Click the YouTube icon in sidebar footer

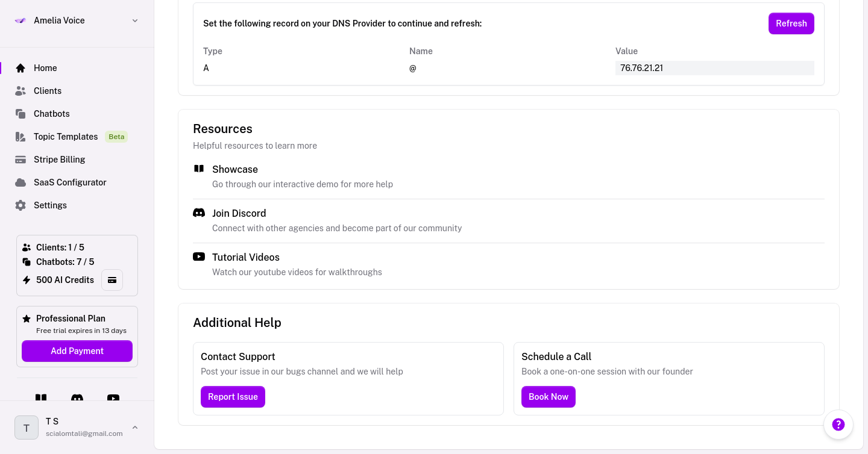pyautogui.click(x=113, y=397)
